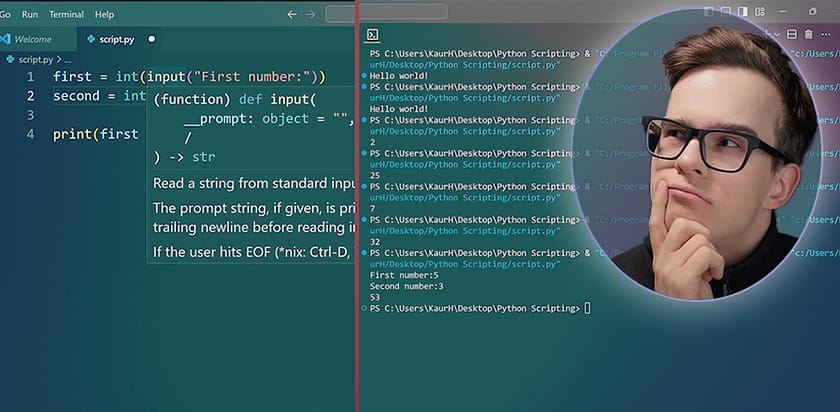Click terminal output '7'
840x412 pixels.
(372, 209)
